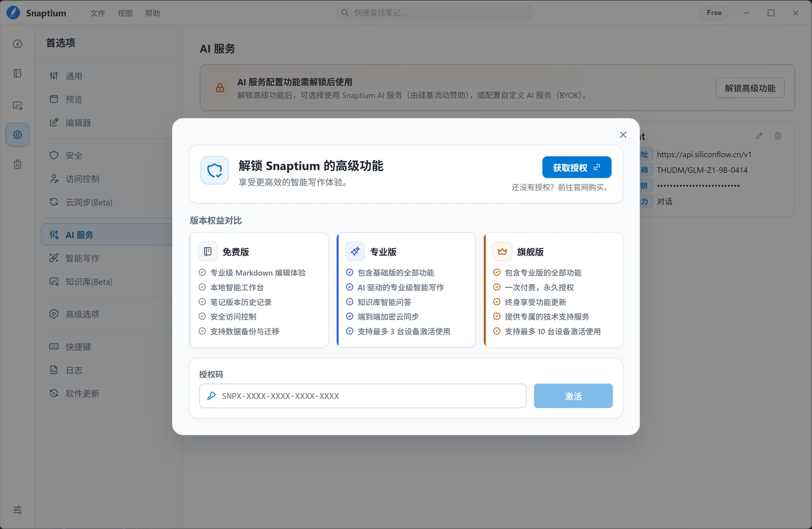
Task: Maximize the Snaptium window
Action: 771,13
